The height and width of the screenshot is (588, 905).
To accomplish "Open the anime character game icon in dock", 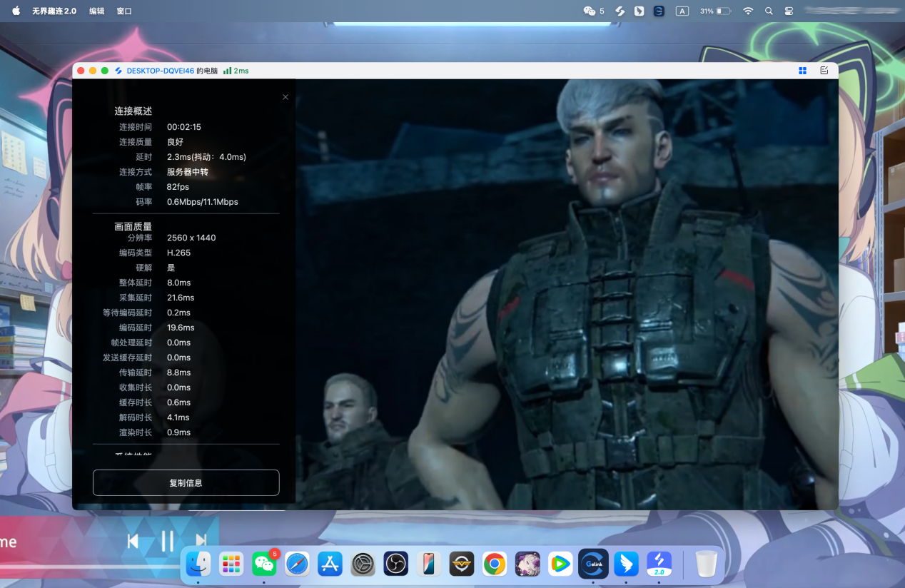I will tap(527, 564).
